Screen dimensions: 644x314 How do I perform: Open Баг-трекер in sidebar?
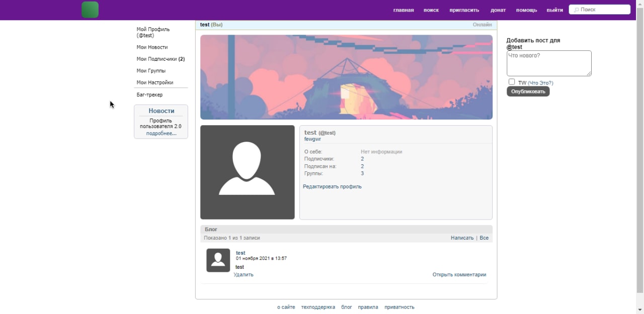pyautogui.click(x=149, y=95)
